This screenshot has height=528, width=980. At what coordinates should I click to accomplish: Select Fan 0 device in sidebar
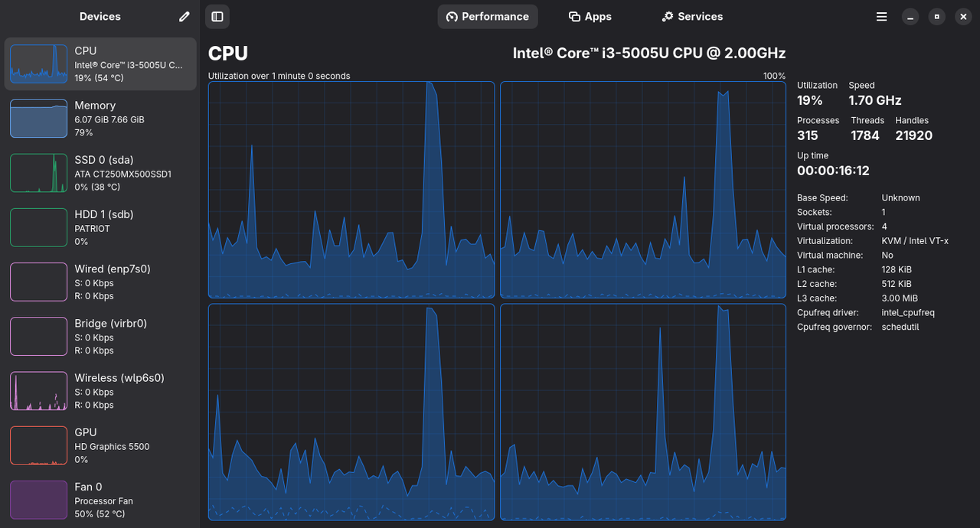[100, 500]
